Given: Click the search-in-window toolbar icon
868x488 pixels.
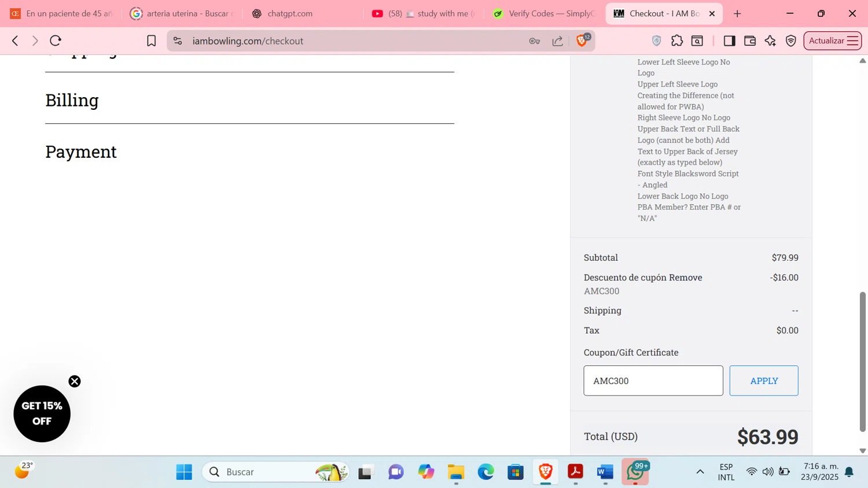Looking at the screenshot, I should [x=697, y=41].
